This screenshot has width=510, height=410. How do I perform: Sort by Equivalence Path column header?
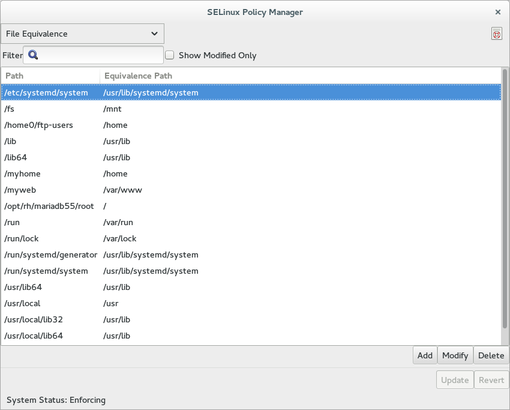pyautogui.click(x=300, y=76)
